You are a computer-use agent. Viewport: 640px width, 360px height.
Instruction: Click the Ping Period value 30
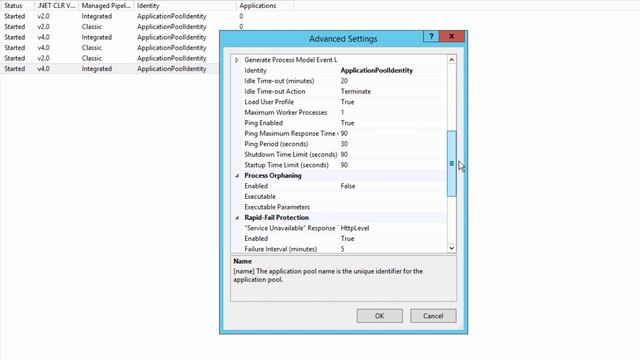click(344, 144)
